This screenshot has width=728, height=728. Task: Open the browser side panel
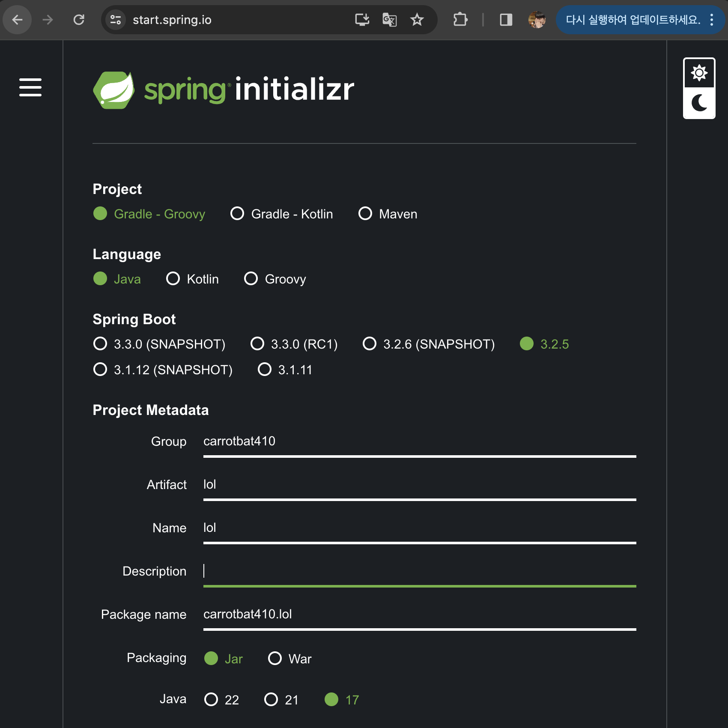(506, 20)
